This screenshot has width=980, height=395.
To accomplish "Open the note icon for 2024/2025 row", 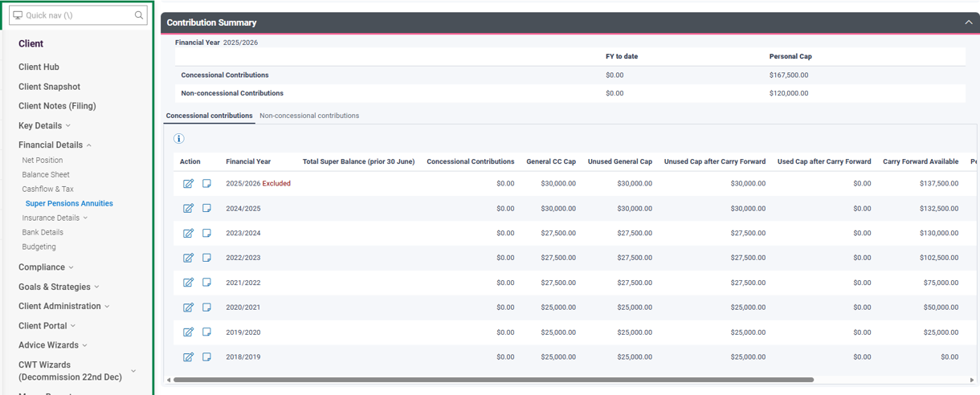I will [x=206, y=209].
